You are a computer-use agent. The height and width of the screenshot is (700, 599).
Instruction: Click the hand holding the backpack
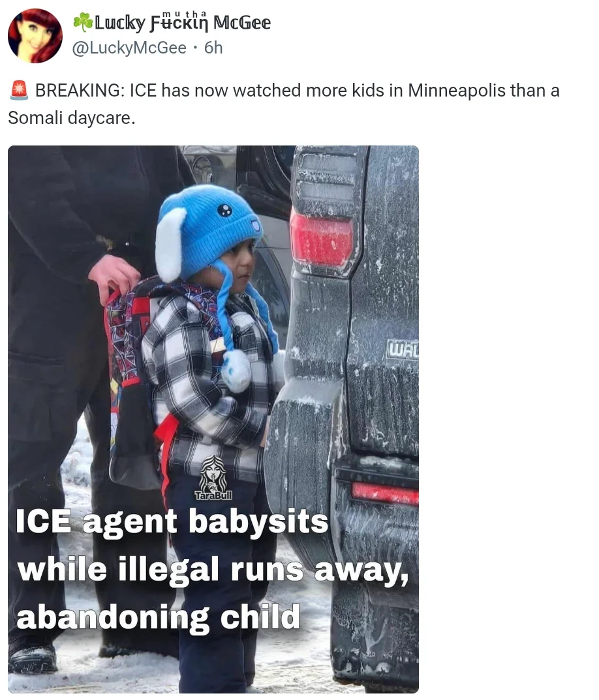114,277
